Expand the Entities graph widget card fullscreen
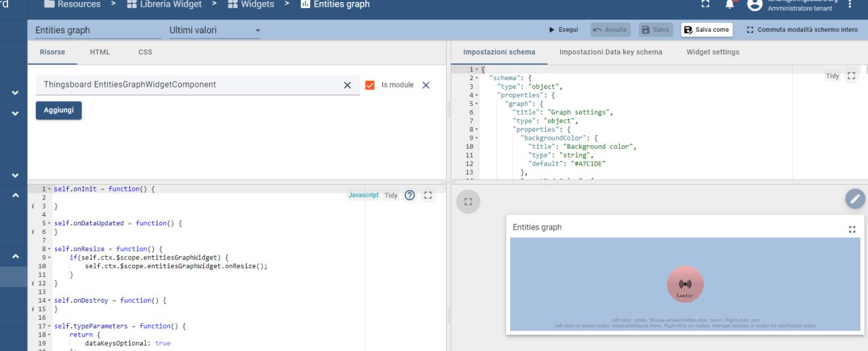 click(x=852, y=229)
